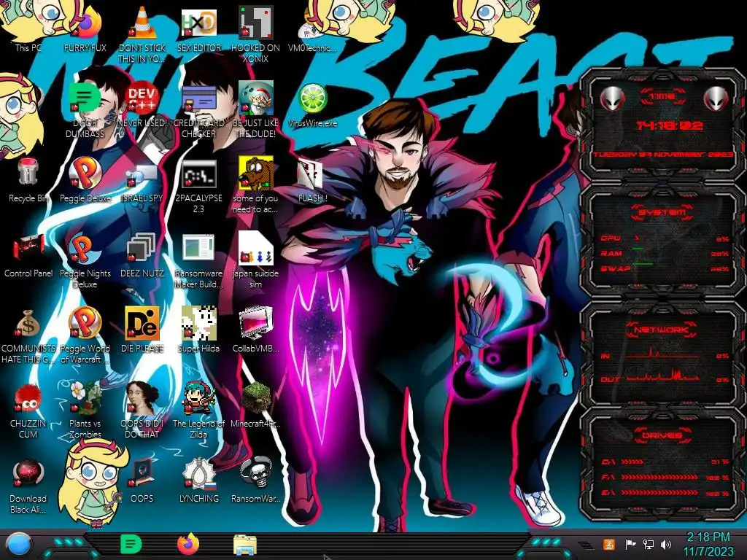The image size is (747, 560).
Task: Click the F:\ drive usage bar
Action: (659, 477)
